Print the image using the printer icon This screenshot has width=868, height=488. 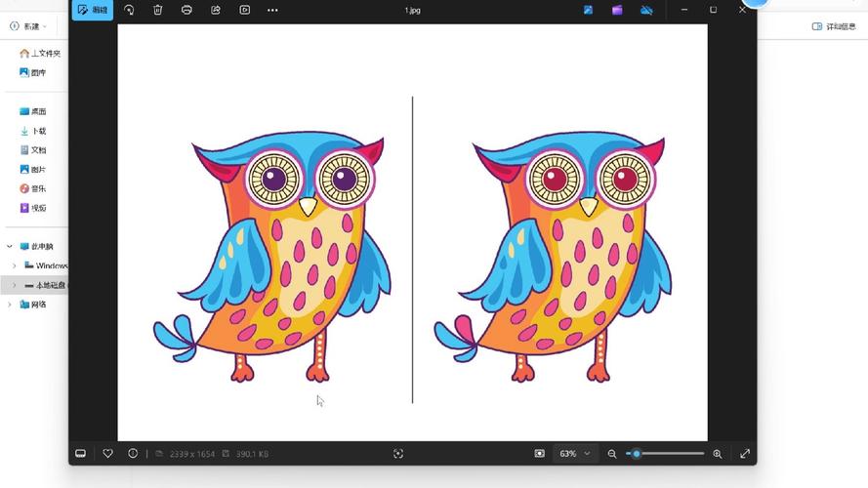[x=186, y=10]
